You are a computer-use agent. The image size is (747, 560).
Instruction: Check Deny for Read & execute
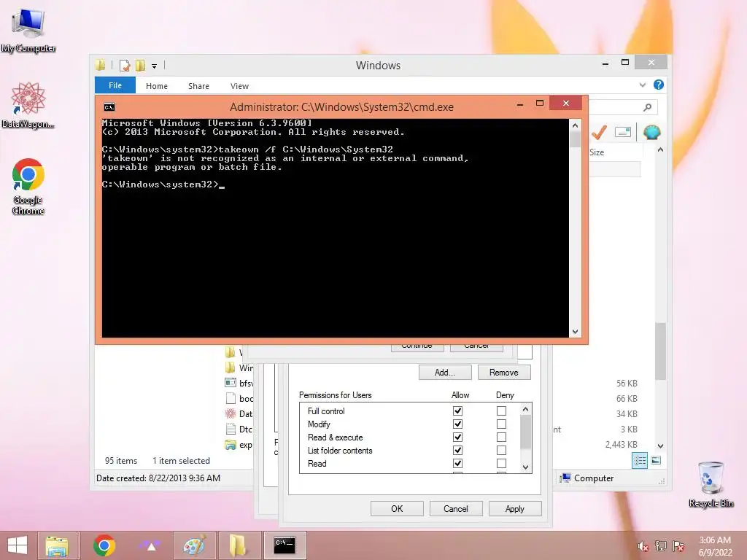[x=501, y=437]
